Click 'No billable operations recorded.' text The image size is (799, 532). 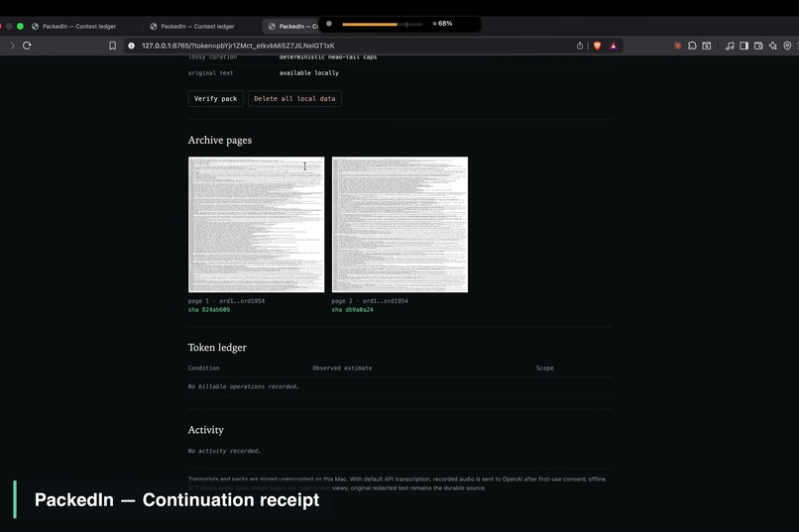(x=243, y=386)
